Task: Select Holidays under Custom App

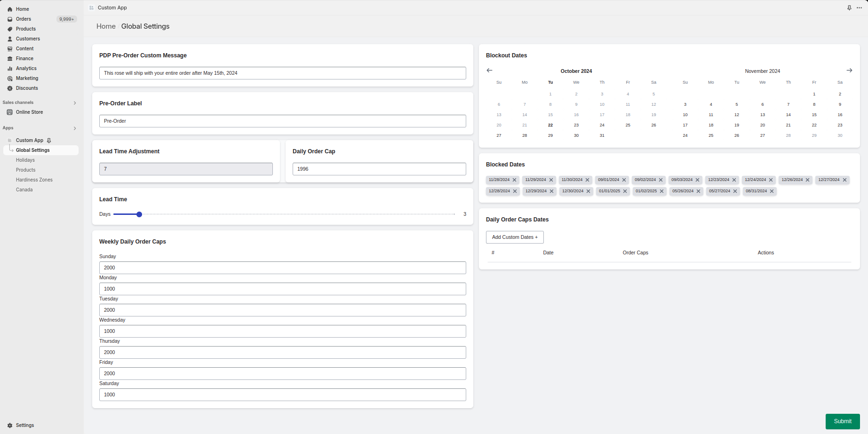Action: 25,160
